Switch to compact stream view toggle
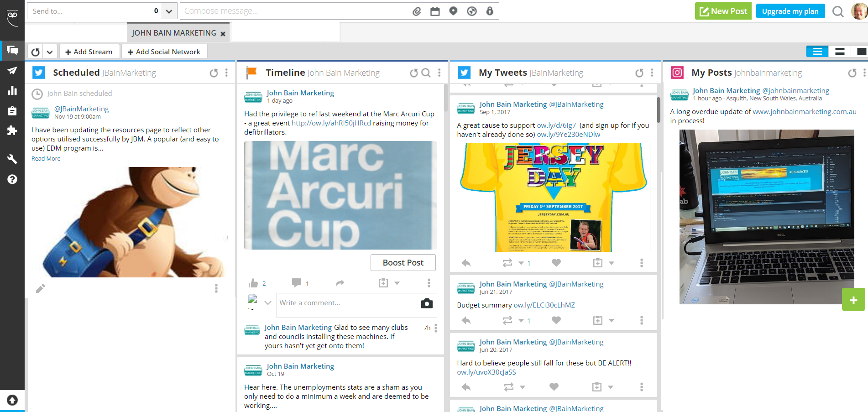This screenshot has width=868, height=412. pos(840,52)
